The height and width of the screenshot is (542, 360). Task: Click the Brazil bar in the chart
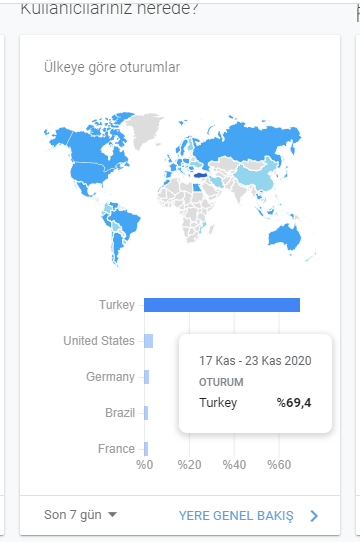146,413
